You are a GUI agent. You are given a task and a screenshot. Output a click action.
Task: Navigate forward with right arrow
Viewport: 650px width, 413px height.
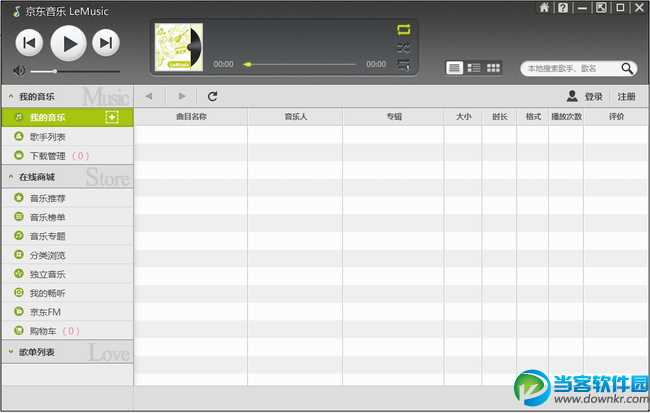point(182,96)
